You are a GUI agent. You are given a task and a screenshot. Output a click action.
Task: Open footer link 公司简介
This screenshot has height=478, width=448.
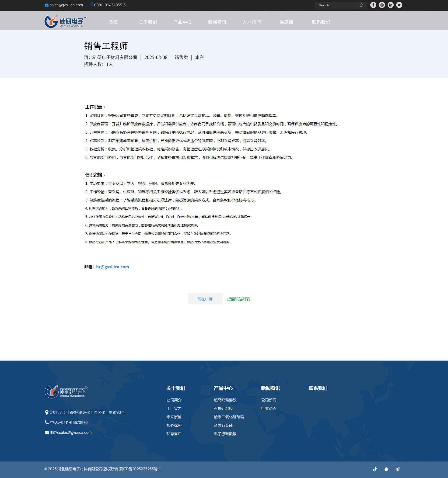pyautogui.click(x=174, y=400)
